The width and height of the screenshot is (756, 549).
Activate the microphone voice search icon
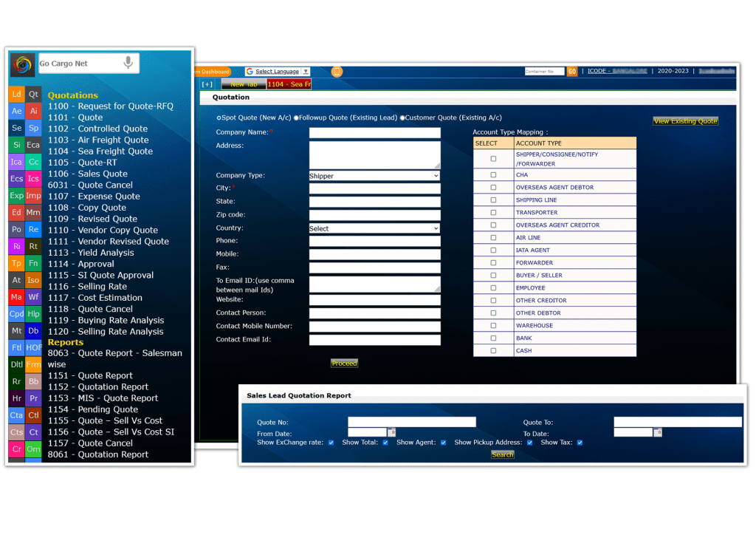pos(128,64)
